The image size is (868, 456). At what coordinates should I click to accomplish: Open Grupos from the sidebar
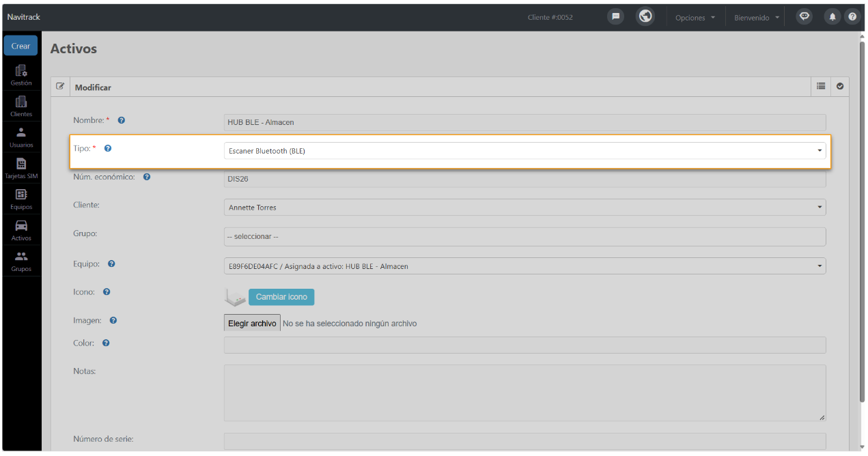coord(21,261)
